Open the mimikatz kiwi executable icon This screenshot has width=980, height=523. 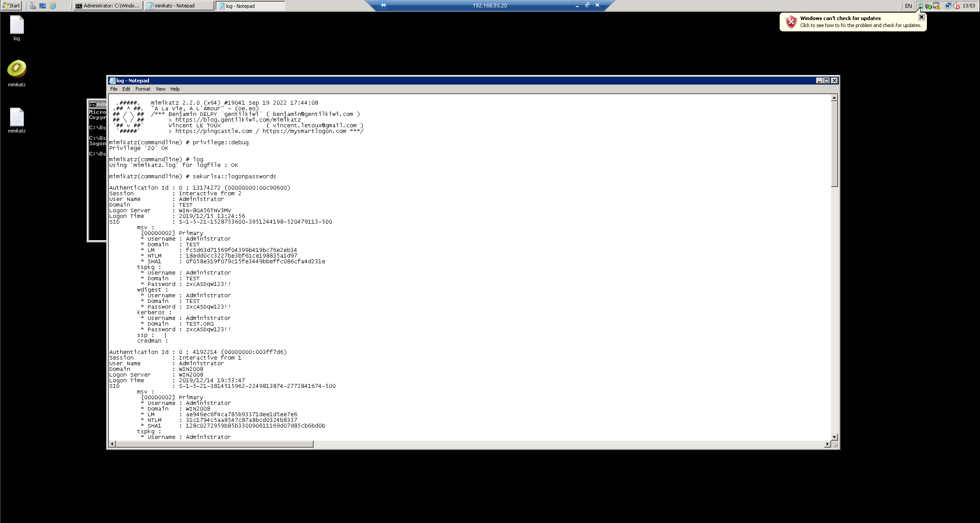coord(17,69)
